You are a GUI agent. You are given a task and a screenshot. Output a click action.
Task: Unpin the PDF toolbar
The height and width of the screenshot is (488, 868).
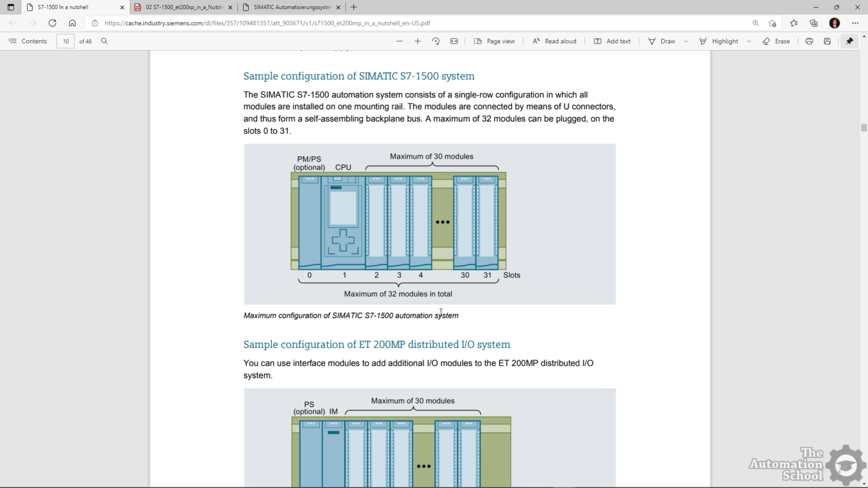point(849,41)
